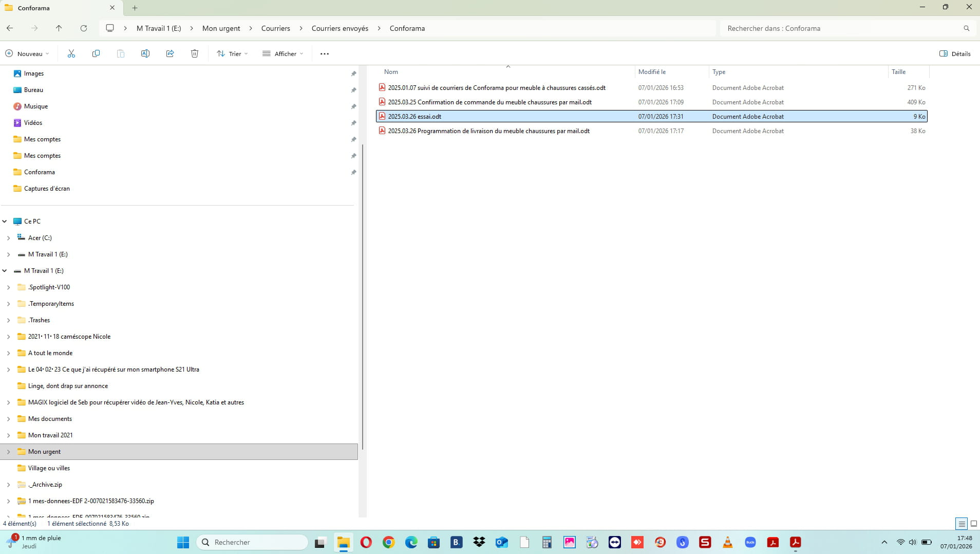This screenshot has height=554, width=980.
Task: Click the Rechercher dans Conforama search field
Action: click(x=842, y=28)
